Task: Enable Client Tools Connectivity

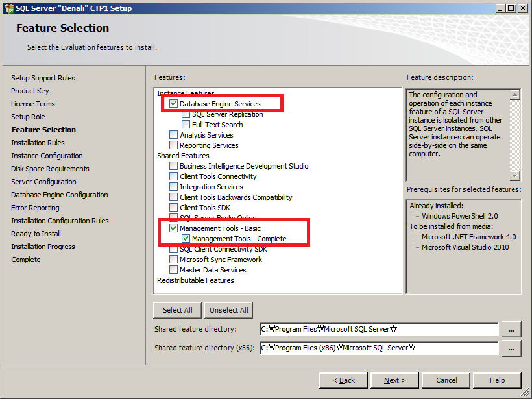Action: [x=173, y=176]
